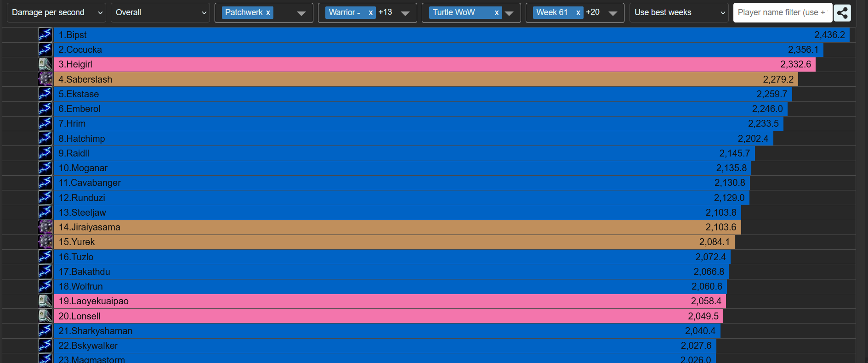Click the class icon beside Laoyekuaipao
Viewport: 868px width, 363px height.
(45, 301)
